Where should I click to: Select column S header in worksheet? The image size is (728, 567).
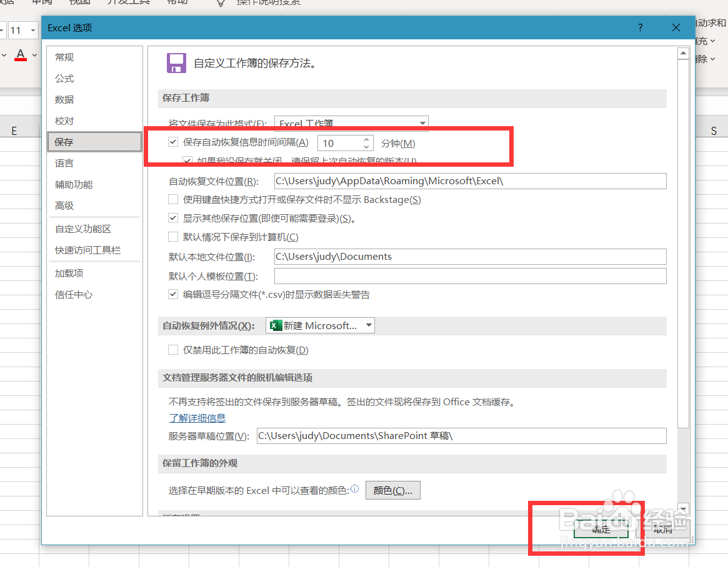713,131
